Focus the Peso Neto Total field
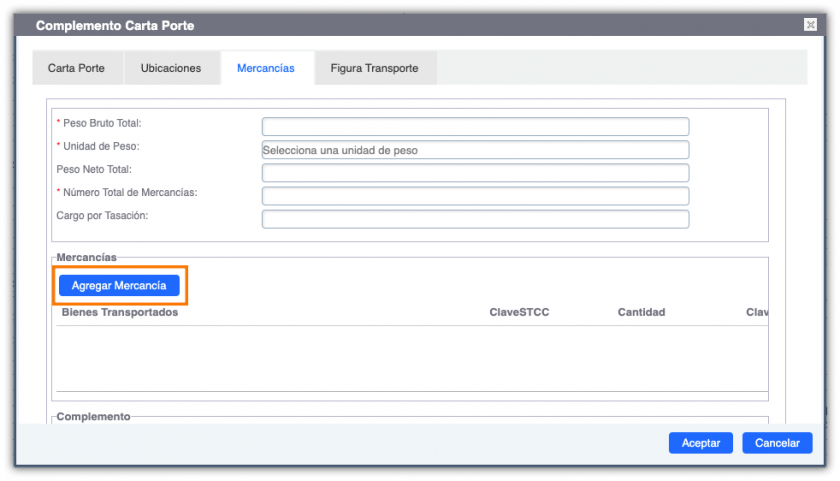The image size is (840, 481). 475,173
